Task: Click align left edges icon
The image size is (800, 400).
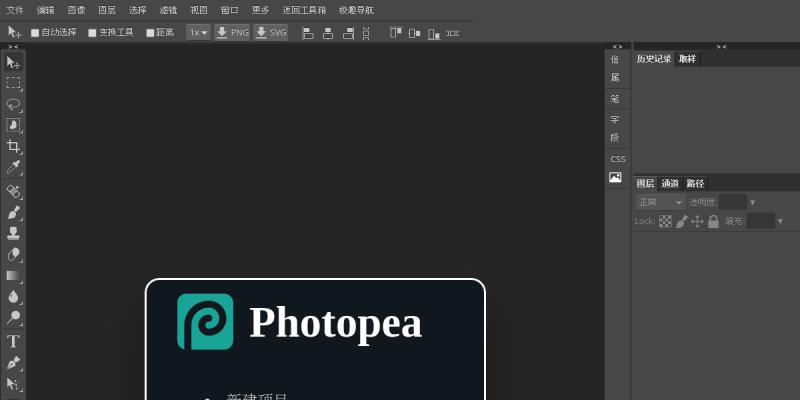Action: pos(308,33)
